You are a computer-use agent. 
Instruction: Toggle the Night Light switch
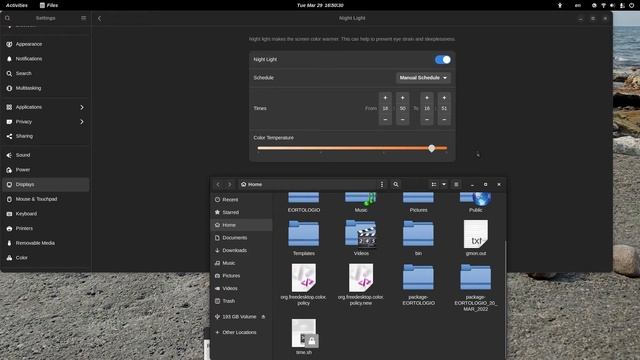[x=443, y=60]
